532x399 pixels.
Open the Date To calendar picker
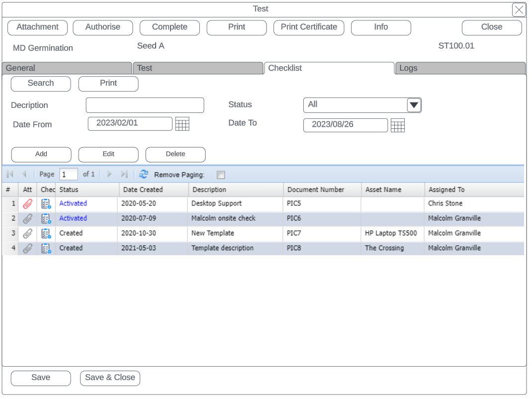[x=398, y=125]
